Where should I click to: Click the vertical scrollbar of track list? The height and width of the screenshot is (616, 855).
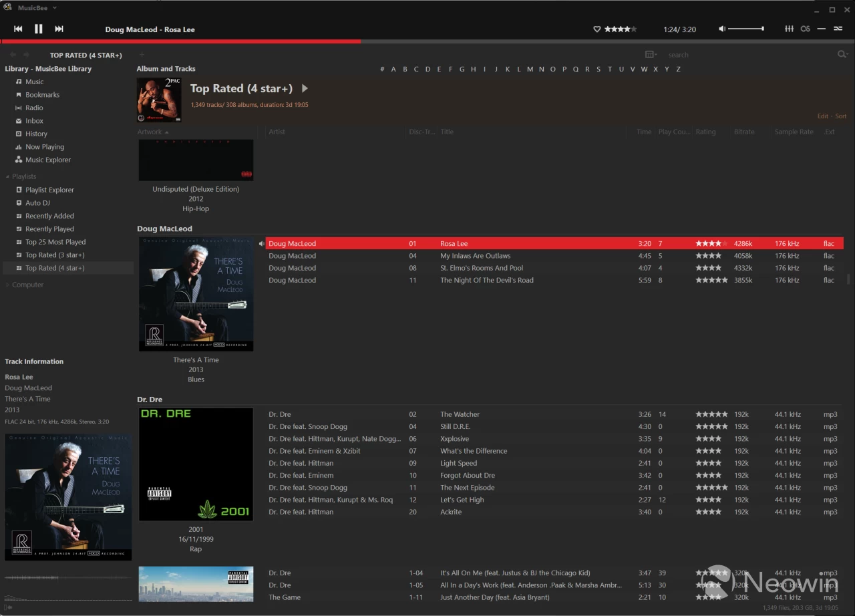tap(849, 279)
